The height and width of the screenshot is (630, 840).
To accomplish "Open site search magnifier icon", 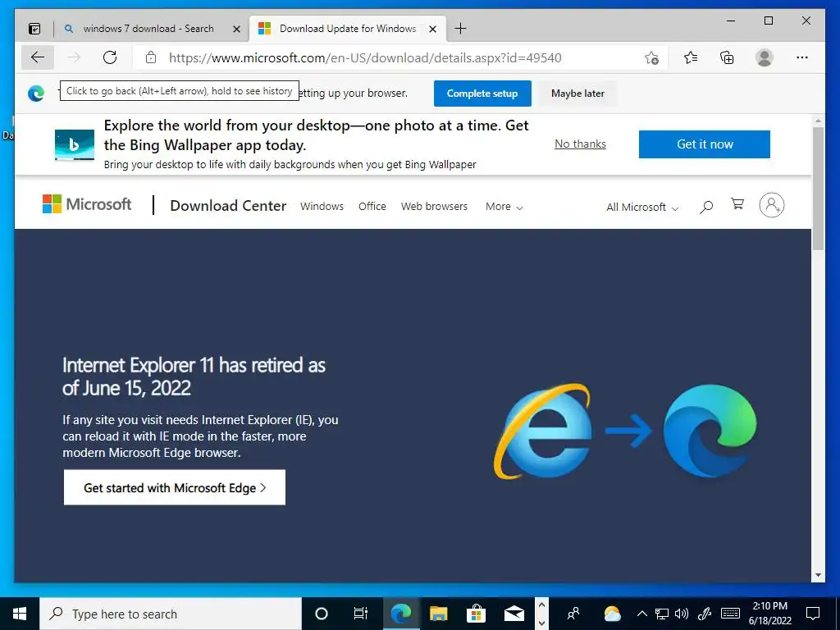I will click(x=706, y=207).
